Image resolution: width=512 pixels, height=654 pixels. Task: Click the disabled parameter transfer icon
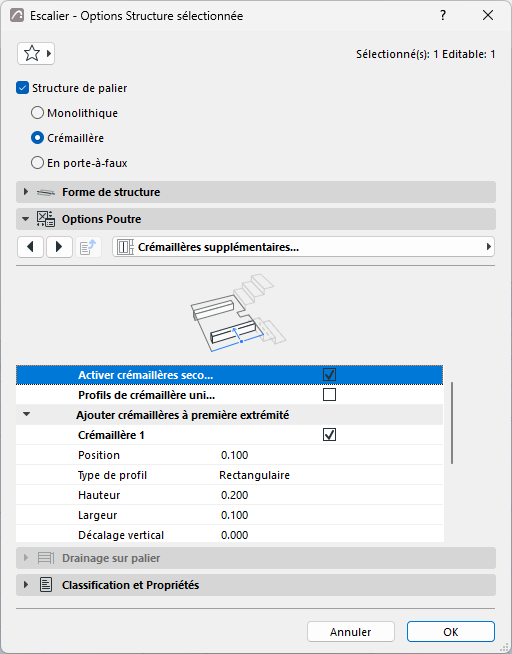[x=88, y=247]
